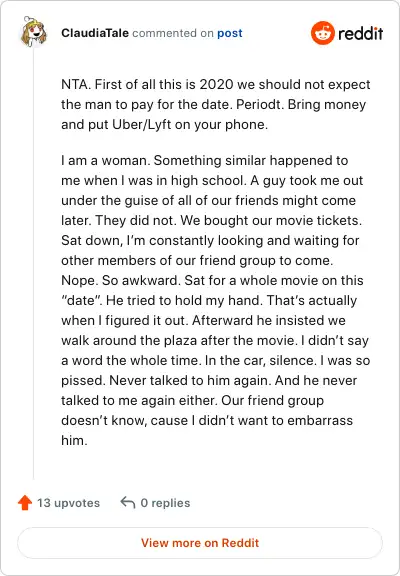Image resolution: width=400 pixels, height=576 pixels.
Task: Click the "13 upvotes" count label
Action: click(x=68, y=503)
